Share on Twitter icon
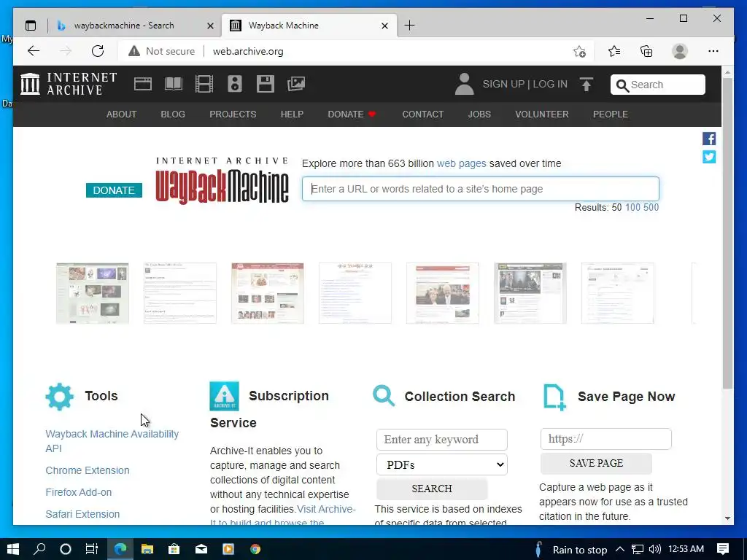This screenshot has height=560, width=747. 709,157
